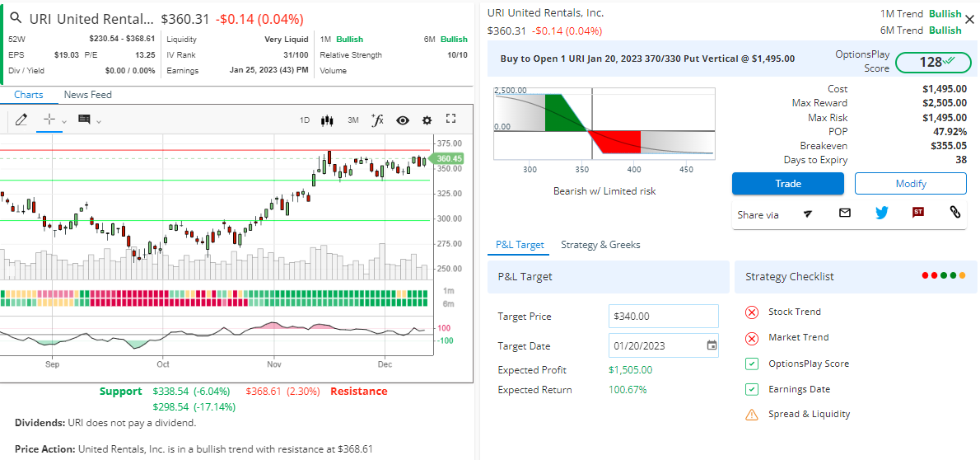980x460 pixels.
Task: Click the Expected Profit $1,505.00 value
Action: [x=630, y=370]
